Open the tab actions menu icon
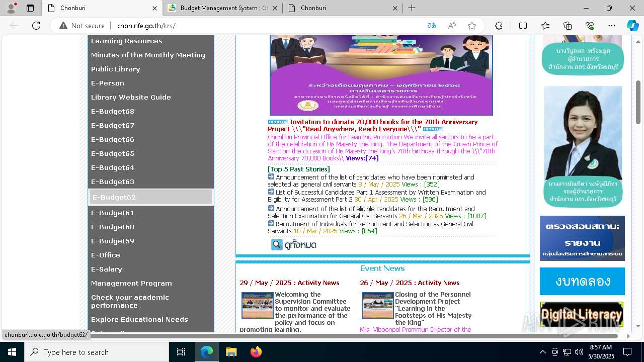 click(x=30, y=8)
